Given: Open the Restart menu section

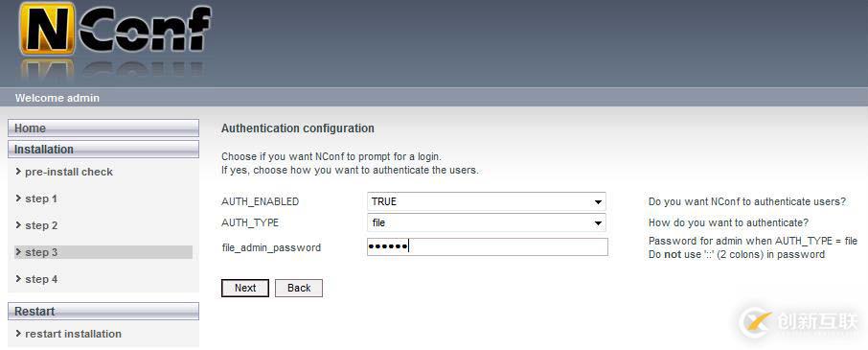Looking at the screenshot, I should point(103,312).
